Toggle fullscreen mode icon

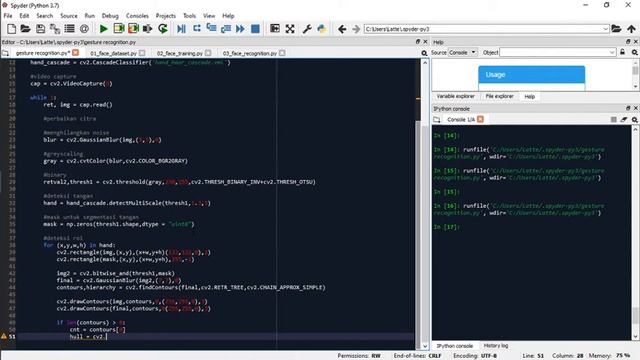pos(290,29)
